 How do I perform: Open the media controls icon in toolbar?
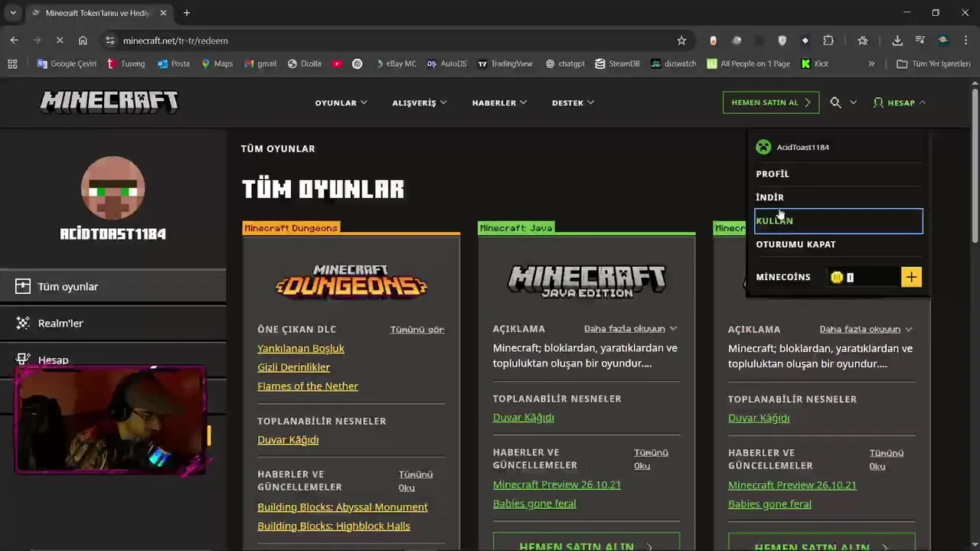(920, 41)
